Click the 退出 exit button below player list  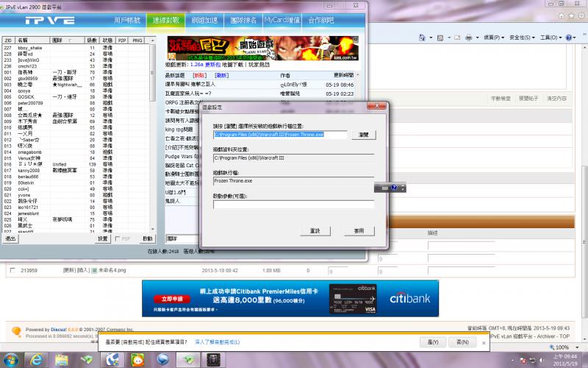(10, 238)
